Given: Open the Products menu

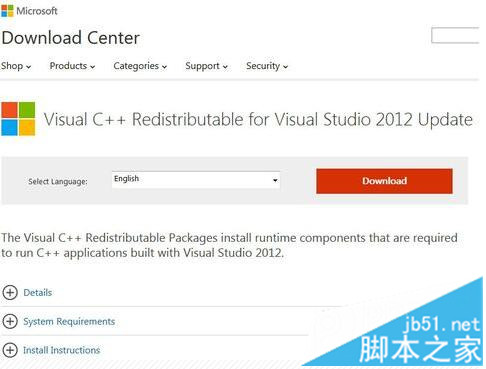Looking at the screenshot, I should click(x=72, y=66).
